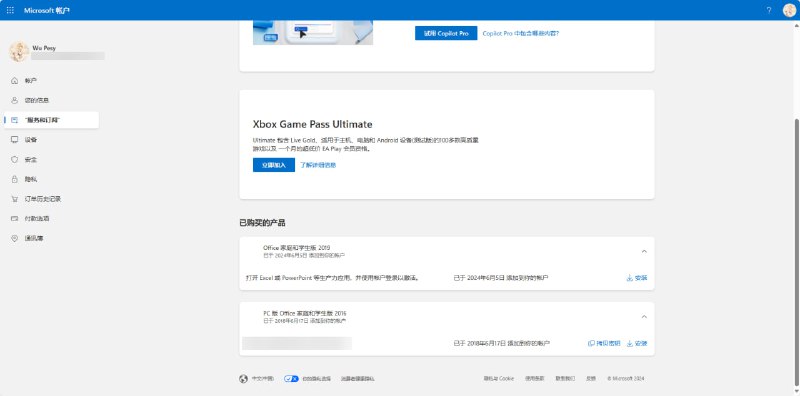Open 付款选项 with the card icon
Image resolution: width=800 pixels, height=396 pixels.
[x=51, y=218]
